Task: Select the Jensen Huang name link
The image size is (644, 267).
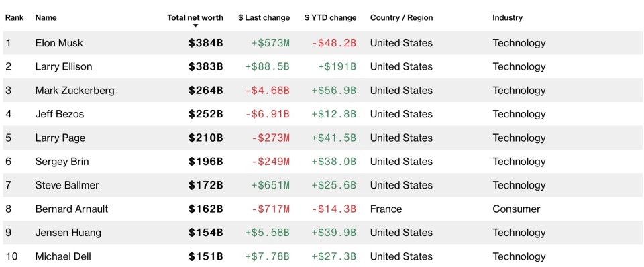Action: (68, 233)
